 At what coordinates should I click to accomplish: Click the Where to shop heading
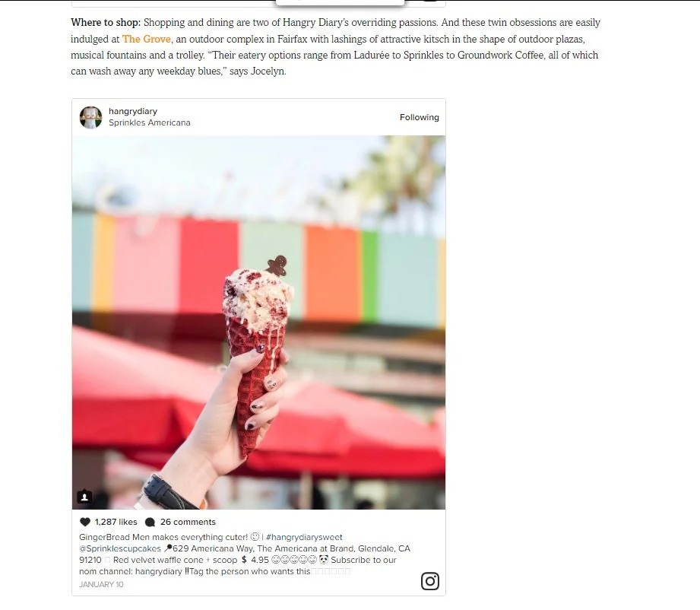pos(106,23)
